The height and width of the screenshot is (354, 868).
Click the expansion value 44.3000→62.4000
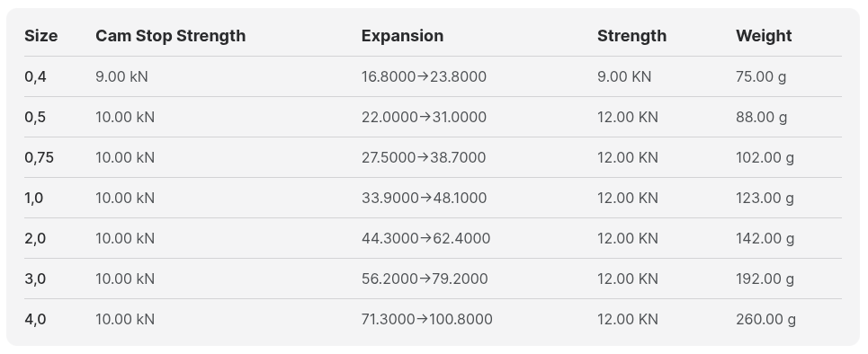[425, 238]
